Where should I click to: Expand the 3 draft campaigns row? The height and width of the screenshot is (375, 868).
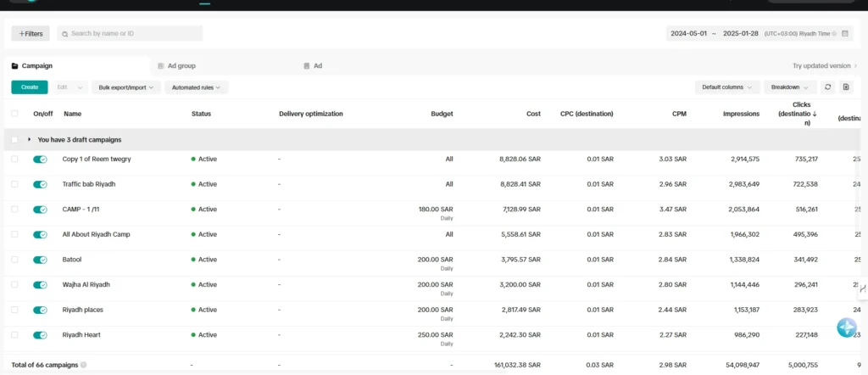(30, 140)
